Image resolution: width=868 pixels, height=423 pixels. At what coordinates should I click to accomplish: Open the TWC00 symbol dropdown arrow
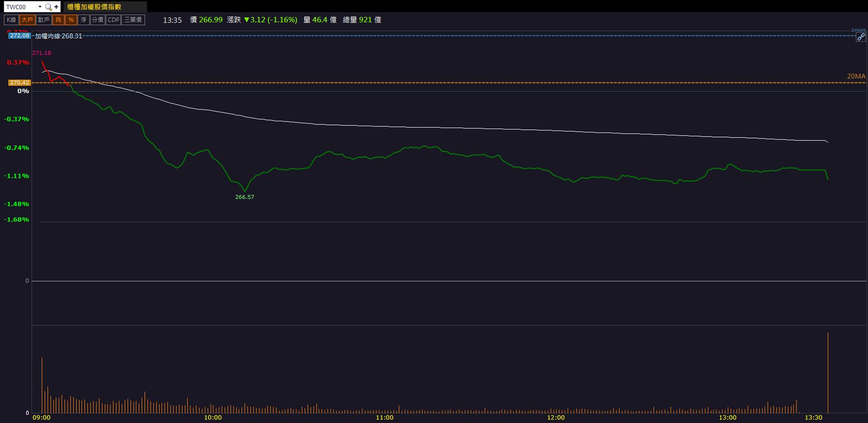[x=40, y=7]
